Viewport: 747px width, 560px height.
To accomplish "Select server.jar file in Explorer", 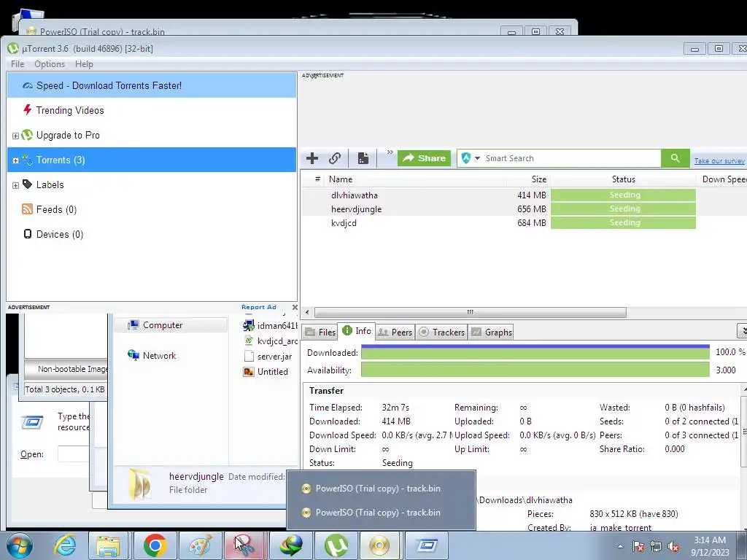I will click(x=268, y=357).
